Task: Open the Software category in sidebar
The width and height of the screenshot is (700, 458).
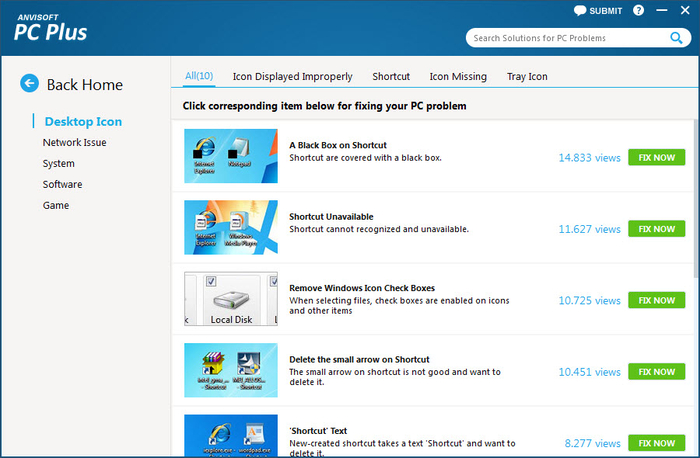Action: click(62, 184)
